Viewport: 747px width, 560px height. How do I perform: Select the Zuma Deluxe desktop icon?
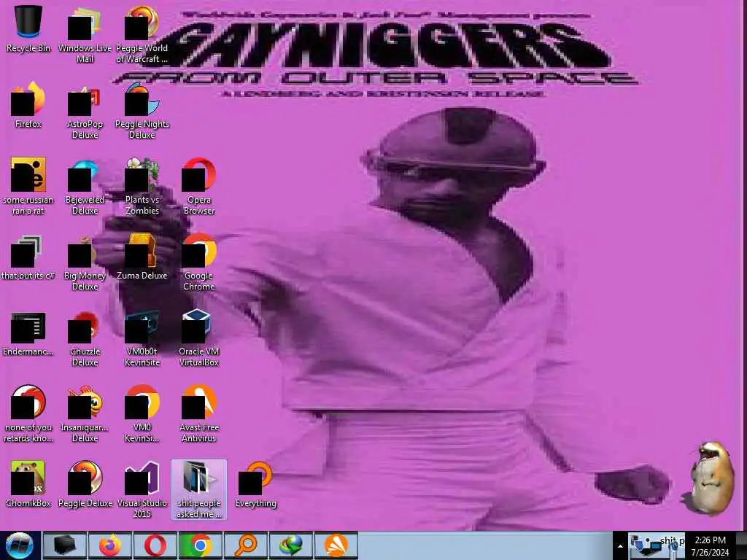pyautogui.click(x=142, y=257)
